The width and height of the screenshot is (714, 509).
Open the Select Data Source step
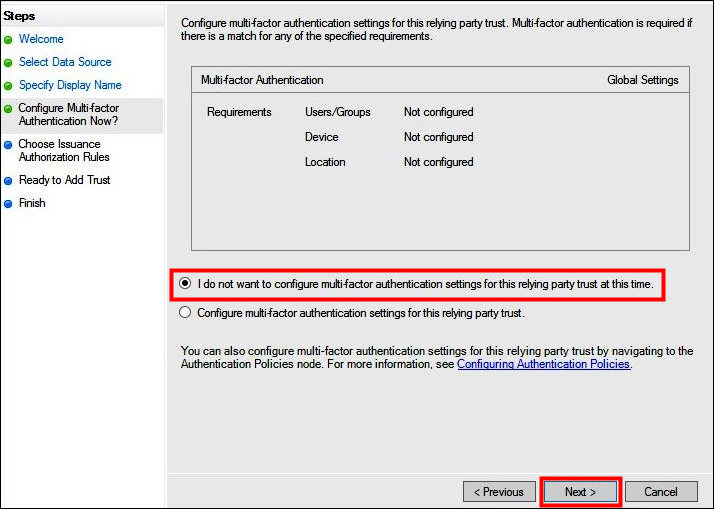tap(65, 62)
